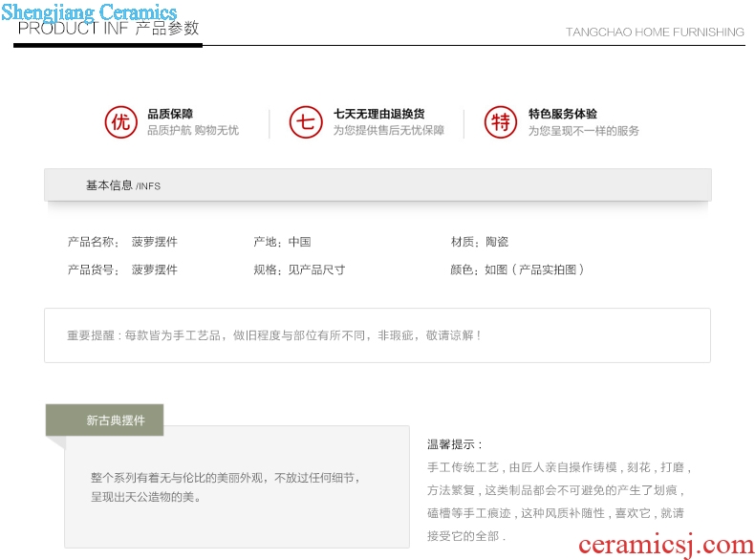Click the 颜色：如图 color field
This screenshot has width=755, height=560.
[517, 270]
